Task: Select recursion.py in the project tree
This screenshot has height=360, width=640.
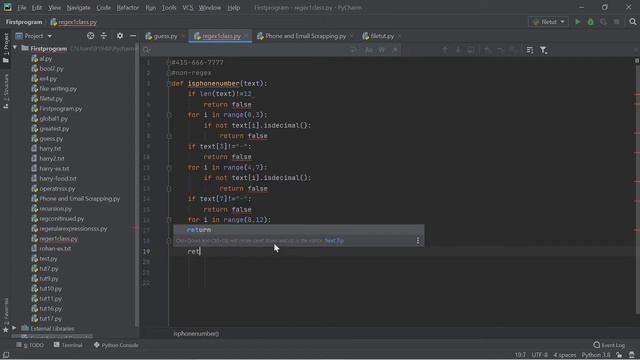Action: [55, 209]
